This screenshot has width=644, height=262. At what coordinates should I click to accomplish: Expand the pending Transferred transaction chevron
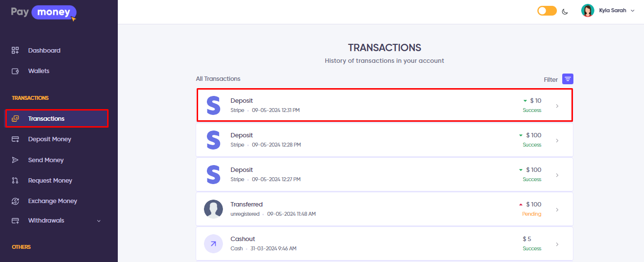[557, 210]
